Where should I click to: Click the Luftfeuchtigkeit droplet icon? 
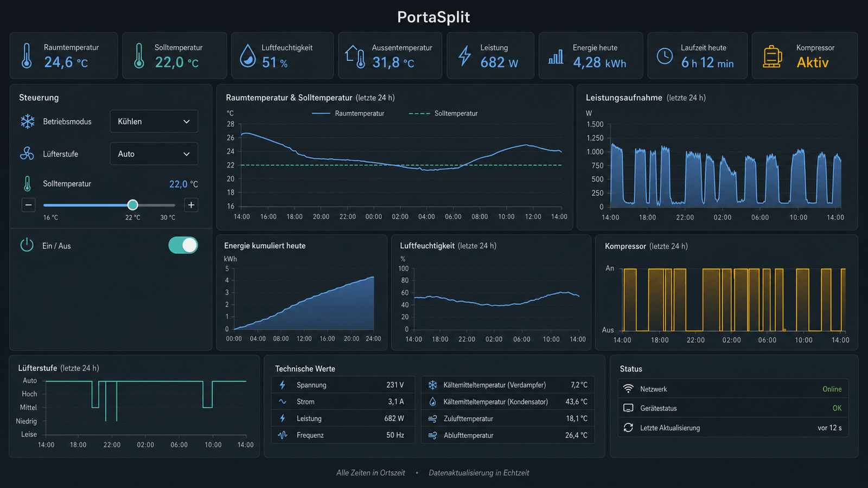point(248,56)
